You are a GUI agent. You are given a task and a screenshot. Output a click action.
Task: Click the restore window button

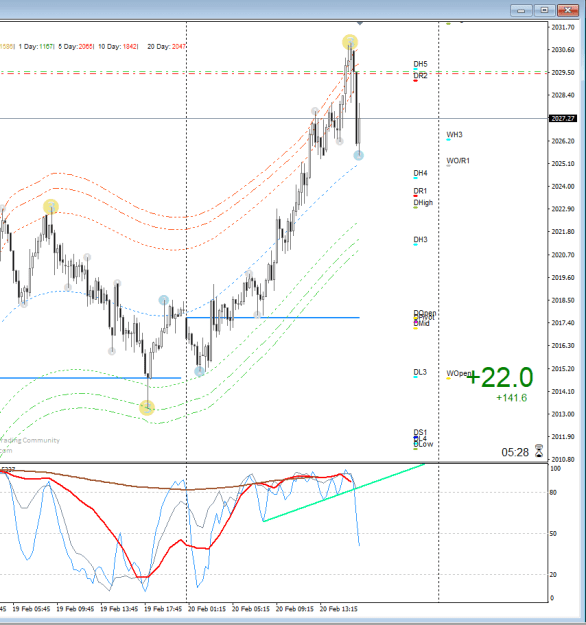click(544, 10)
